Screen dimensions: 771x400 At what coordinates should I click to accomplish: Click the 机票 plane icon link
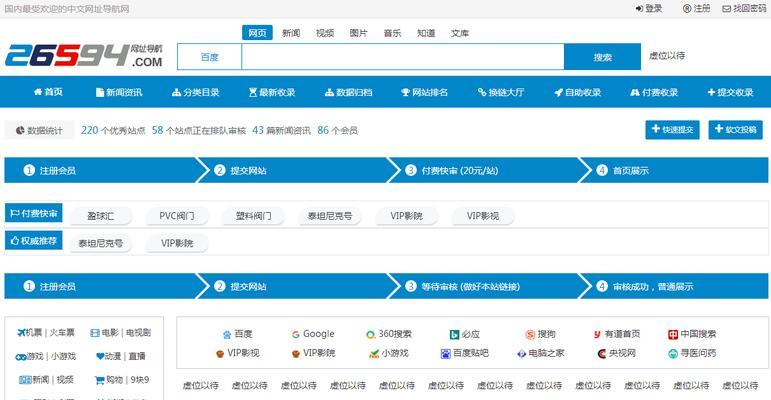tap(29, 333)
